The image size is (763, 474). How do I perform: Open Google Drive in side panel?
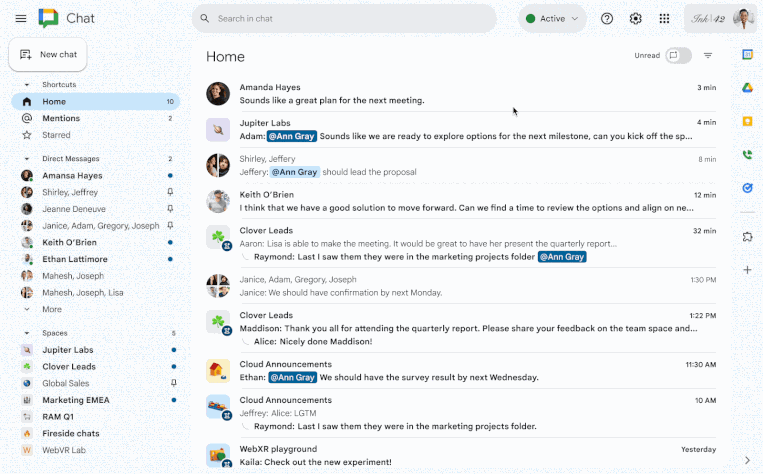point(747,88)
